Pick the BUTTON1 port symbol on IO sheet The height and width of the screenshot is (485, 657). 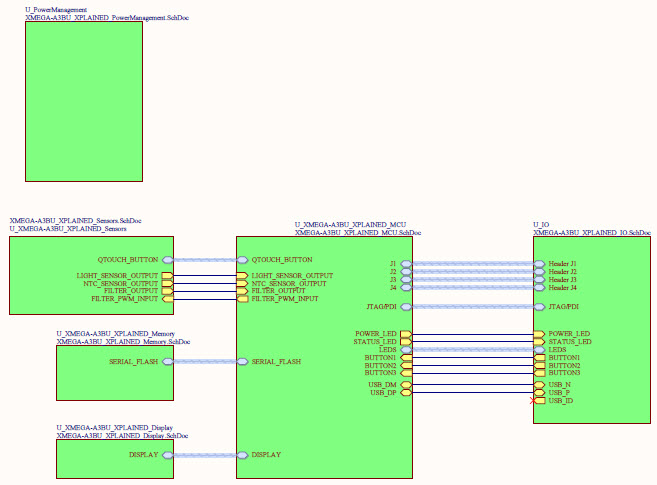pos(539,358)
